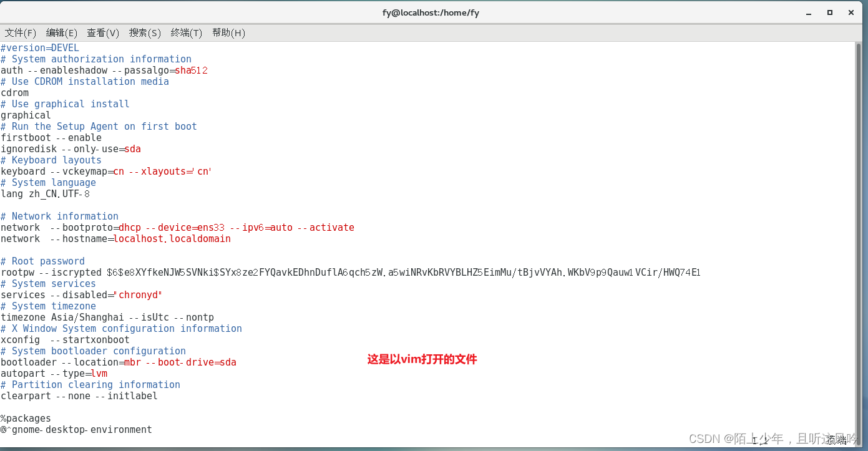The height and width of the screenshot is (451, 868).
Task: Click the 'clearpart --none --initlabel' line
Action: click(x=79, y=396)
